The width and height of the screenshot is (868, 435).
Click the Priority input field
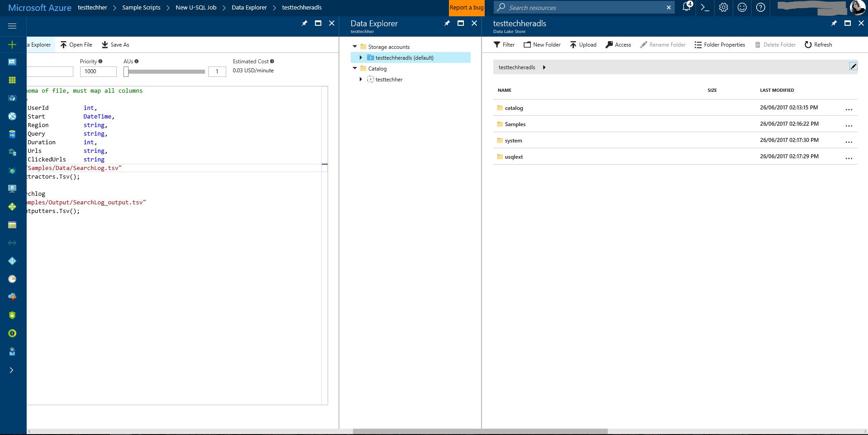98,71
